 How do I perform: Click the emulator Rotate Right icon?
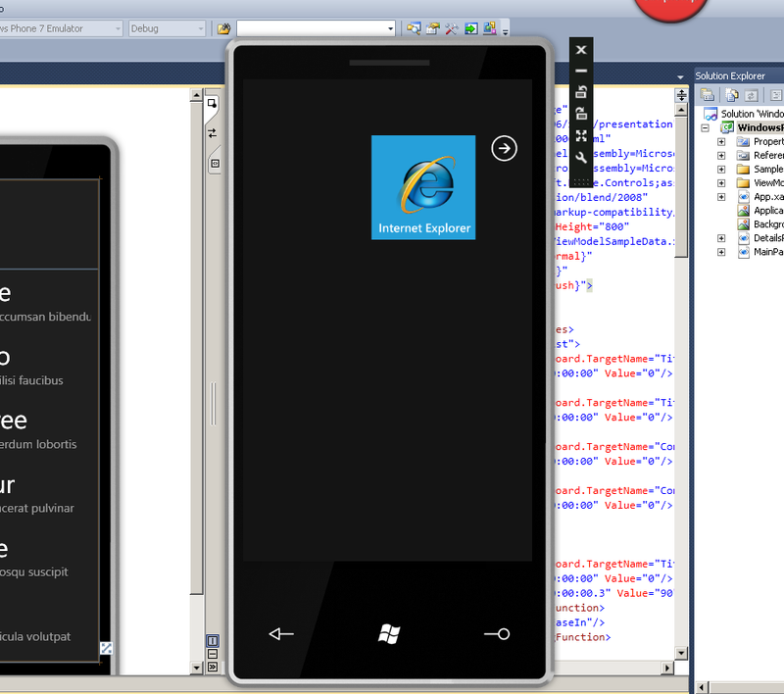[x=581, y=114]
